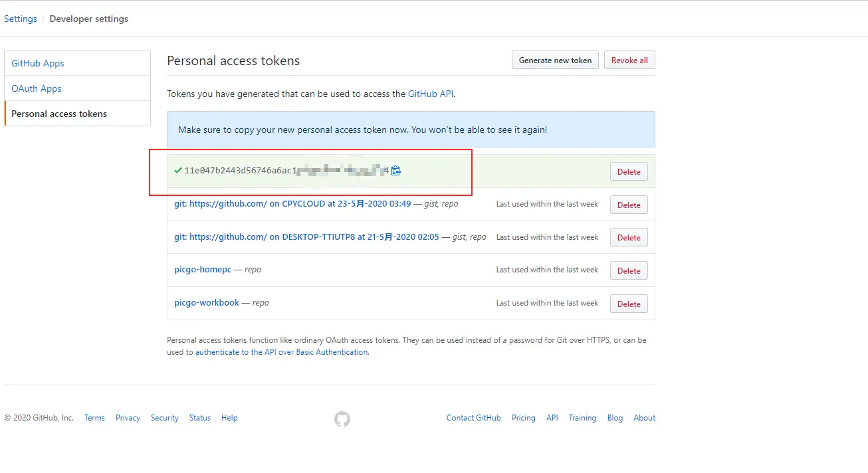Select Personal access tokens in the sidebar
The width and height of the screenshot is (868, 473).
coord(77,114)
